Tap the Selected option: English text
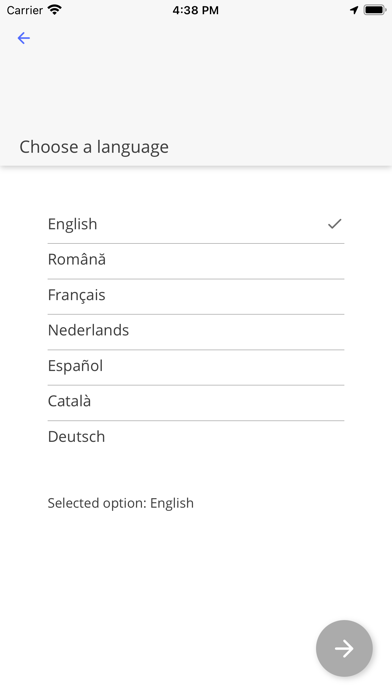392x696 pixels. (x=121, y=503)
